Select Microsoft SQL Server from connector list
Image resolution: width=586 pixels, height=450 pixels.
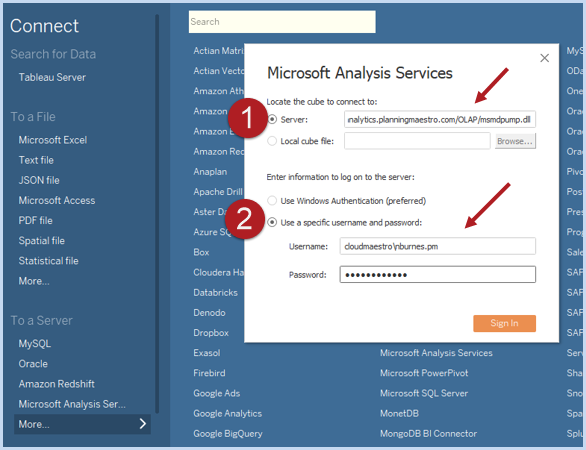coord(424,393)
